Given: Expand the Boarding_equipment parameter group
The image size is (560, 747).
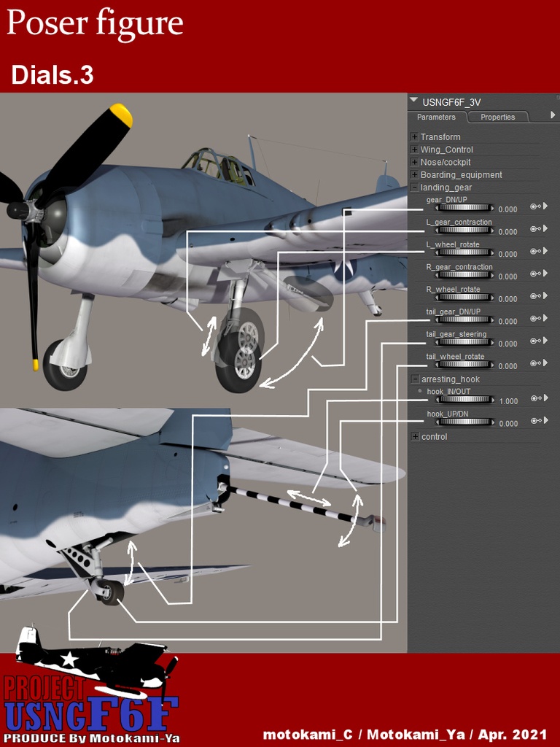Looking at the screenshot, I should tap(415, 175).
